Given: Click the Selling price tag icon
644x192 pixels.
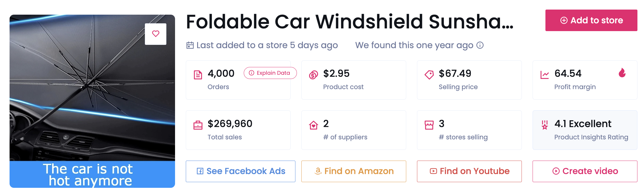Looking at the screenshot, I should [x=429, y=75].
